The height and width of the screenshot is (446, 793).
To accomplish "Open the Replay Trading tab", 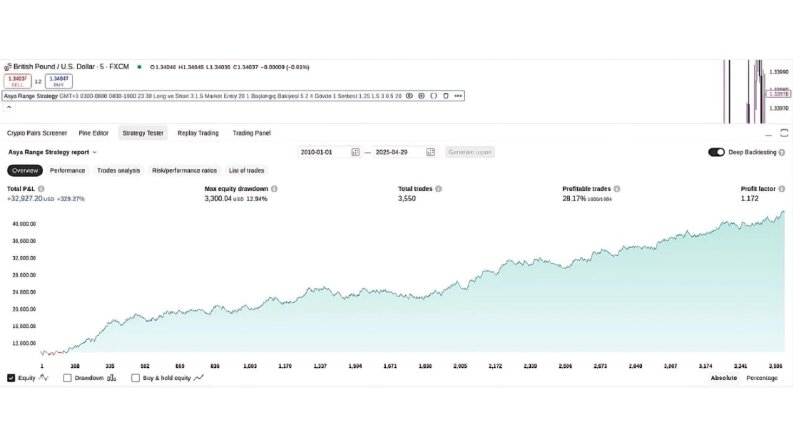I will tap(198, 133).
